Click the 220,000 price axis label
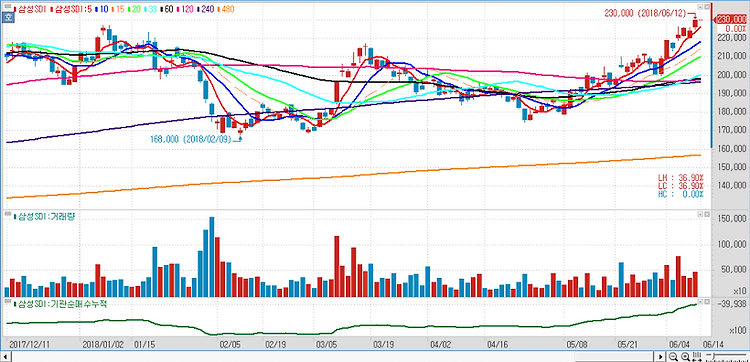The height and width of the screenshot is (362, 750). [x=732, y=38]
